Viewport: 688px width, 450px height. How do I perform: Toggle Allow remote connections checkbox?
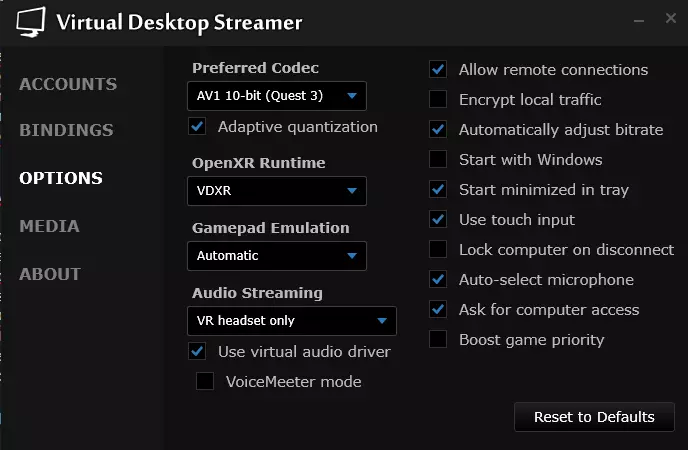[438, 69]
